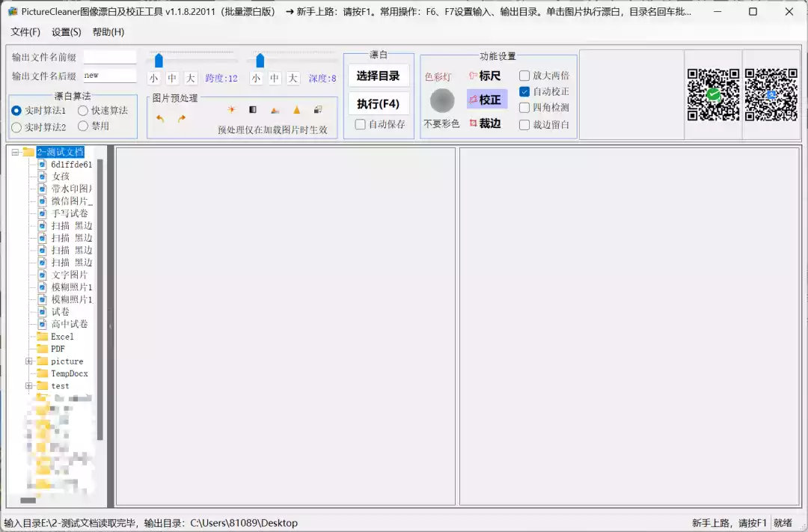
Task: Set 深度 to 中 preset
Action: coord(275,79)
